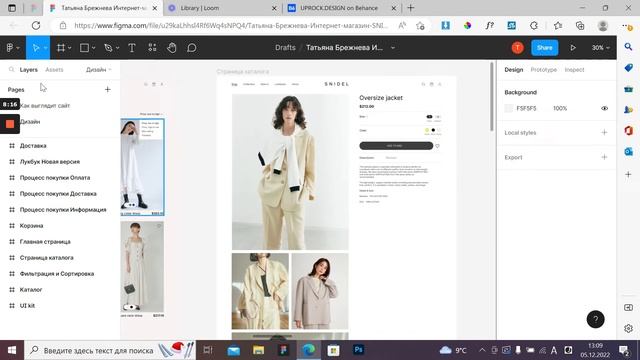640x360 pixels.
Task: Select the Frame tool
Action: (x=61, y=48)
